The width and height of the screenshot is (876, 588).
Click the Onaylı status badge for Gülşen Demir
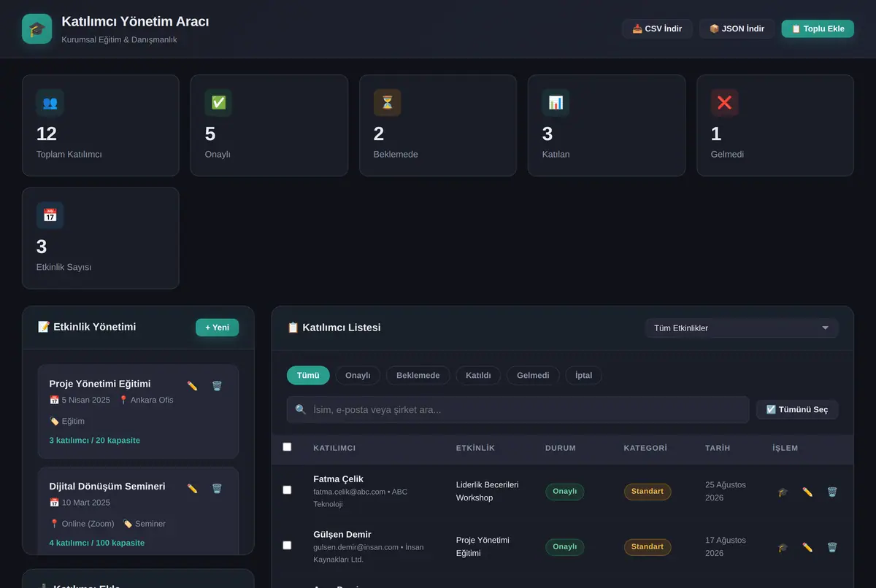565,547
